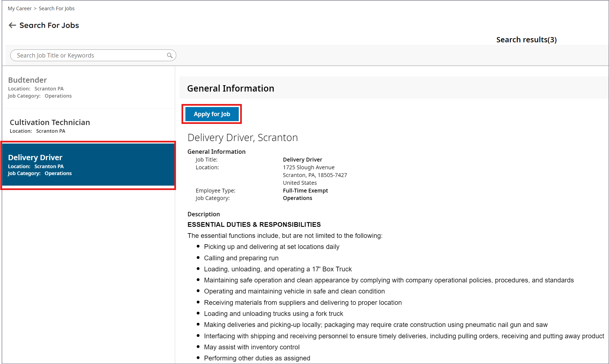Image resolution: width=609 pixels, height=364 pixels.
Task: Click Essential Duties & Responsibilities heading
Action: click(254, 225)
